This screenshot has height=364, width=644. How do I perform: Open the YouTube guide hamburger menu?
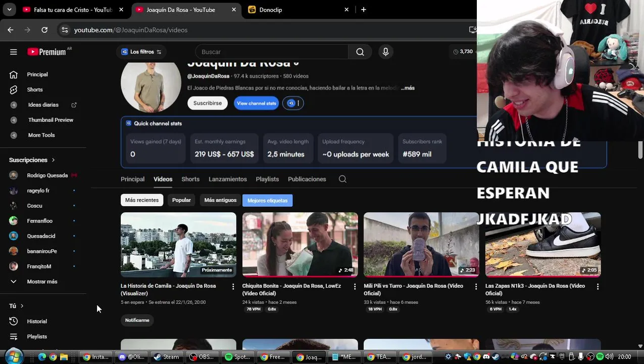14,52
